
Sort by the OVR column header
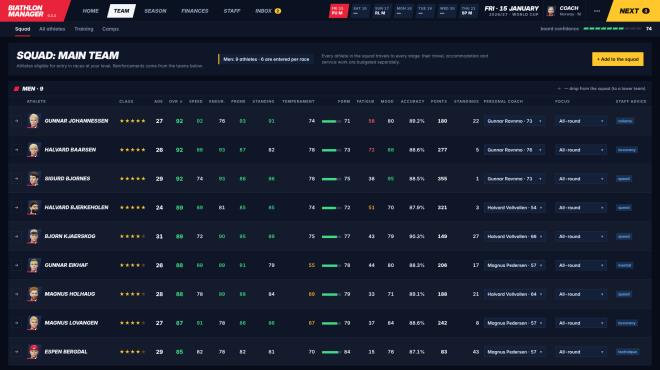coord(176,101)
